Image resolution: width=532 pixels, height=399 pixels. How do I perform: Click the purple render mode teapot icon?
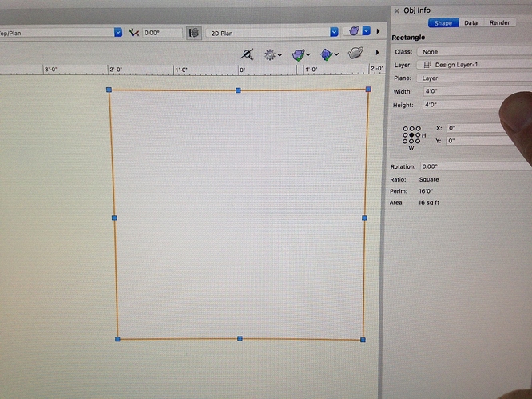click(x=354, y=31)
